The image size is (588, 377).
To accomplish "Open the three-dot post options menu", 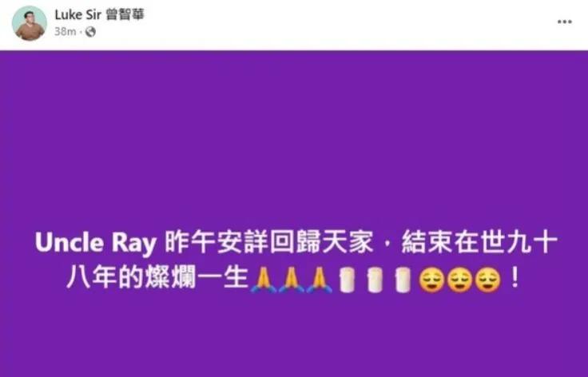I will 564,22.
